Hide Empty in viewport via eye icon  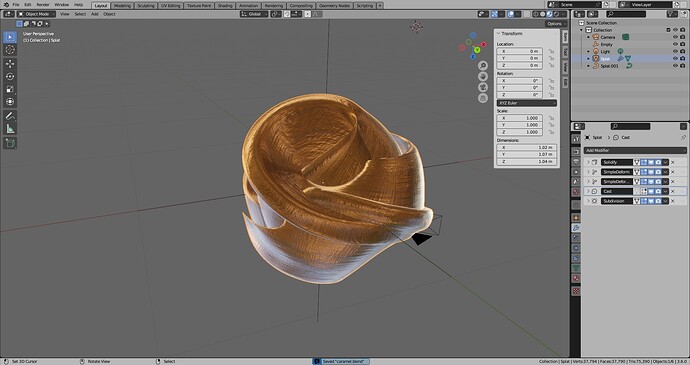pos(675,44)
